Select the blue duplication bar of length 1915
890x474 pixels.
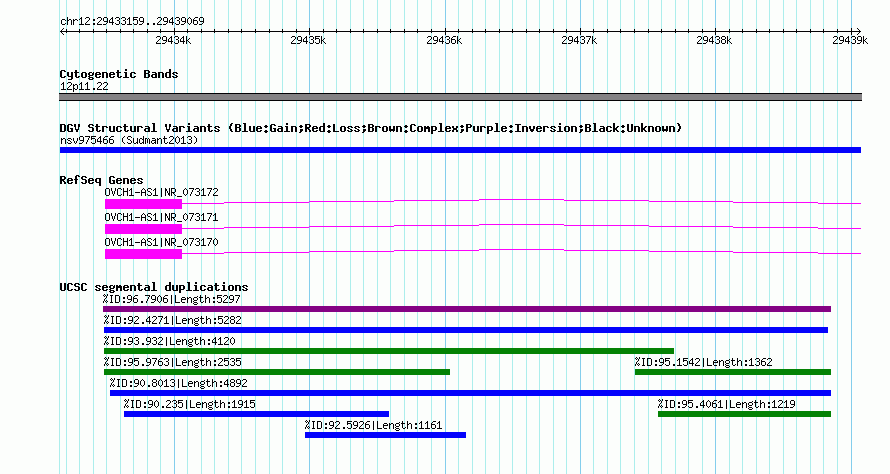(257, 414)
